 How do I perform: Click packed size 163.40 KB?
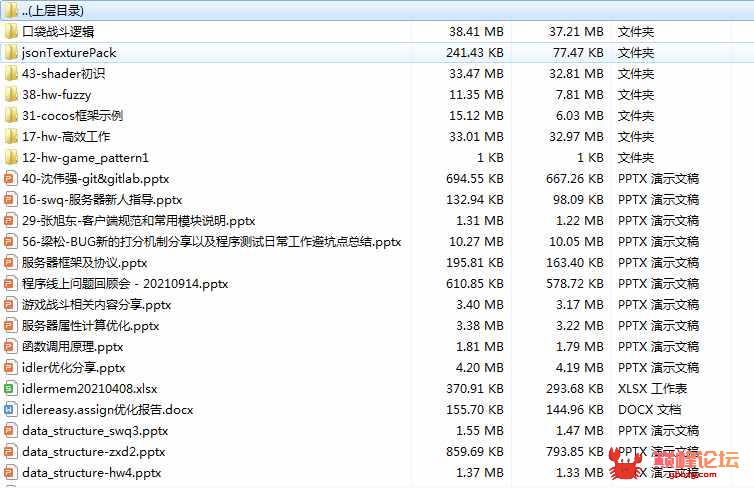[575, 263]
